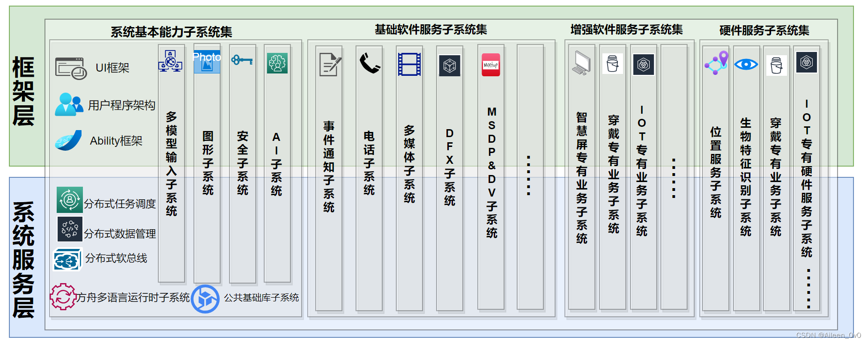Click the vertical 生物特征识别子系统 label
Viewport: 868px width, 343px height.
point(746,177)
